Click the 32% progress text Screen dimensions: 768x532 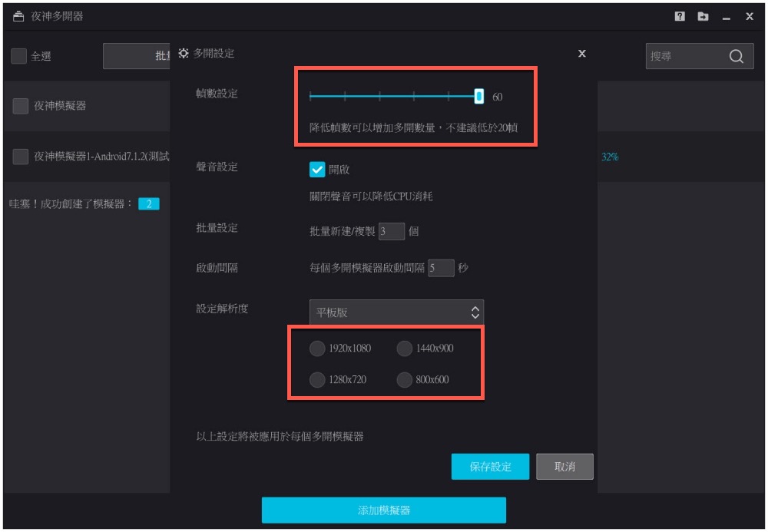[610, 157]
